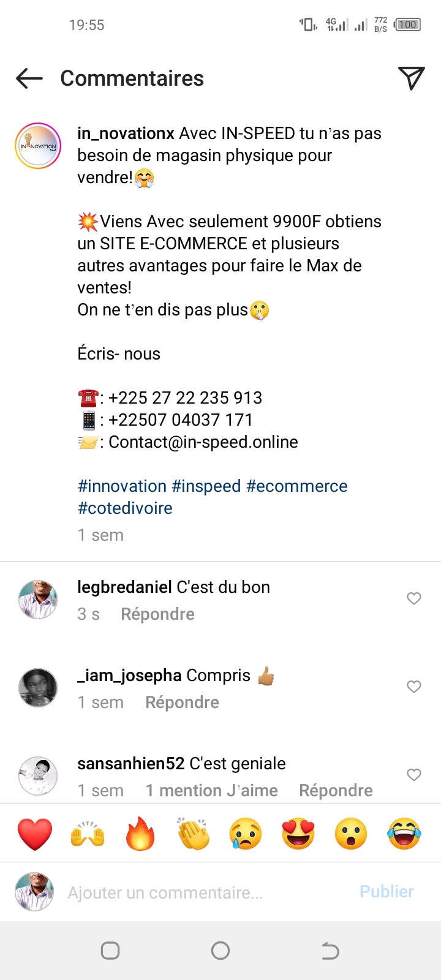Open in_novationx profile picture
The width and height of the screenshot is (441, 980).
click(38, 146)
